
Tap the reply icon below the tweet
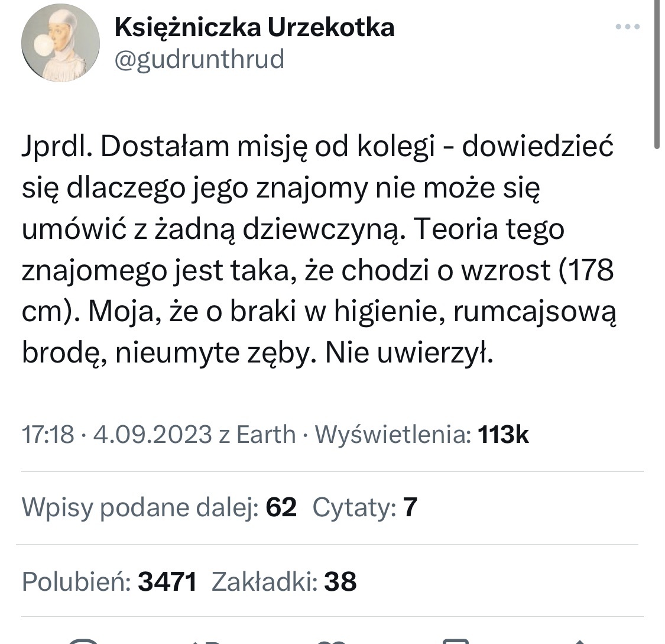83,640
